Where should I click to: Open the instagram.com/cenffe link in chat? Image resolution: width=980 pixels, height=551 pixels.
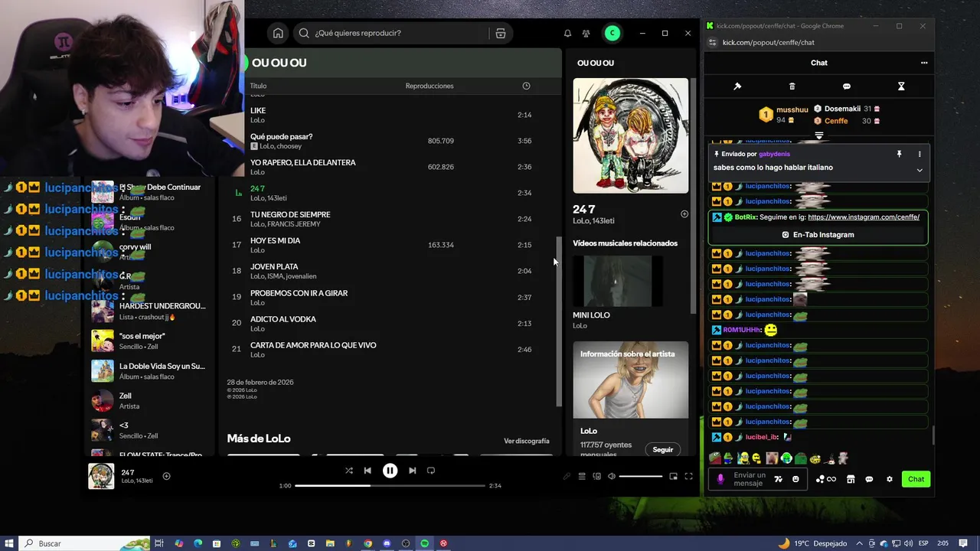click(864, 217)
